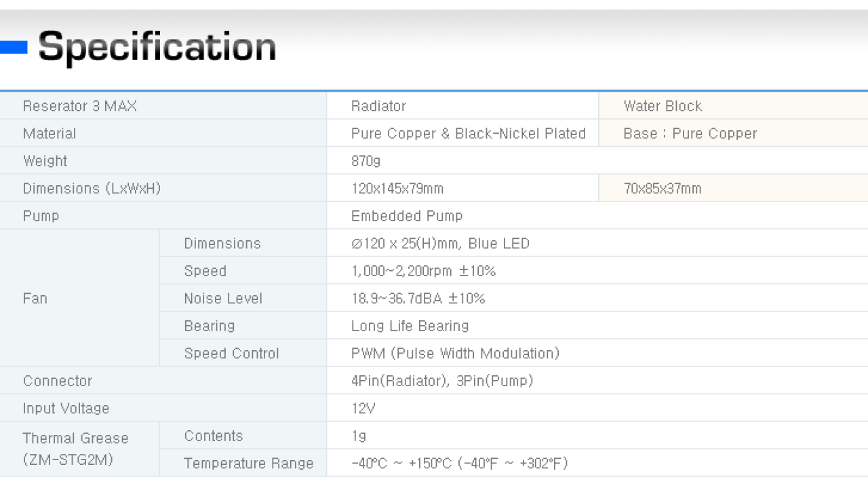Select the Speed sub-label
The width and height of the screenshot is (868, 490).
[205, 271]
